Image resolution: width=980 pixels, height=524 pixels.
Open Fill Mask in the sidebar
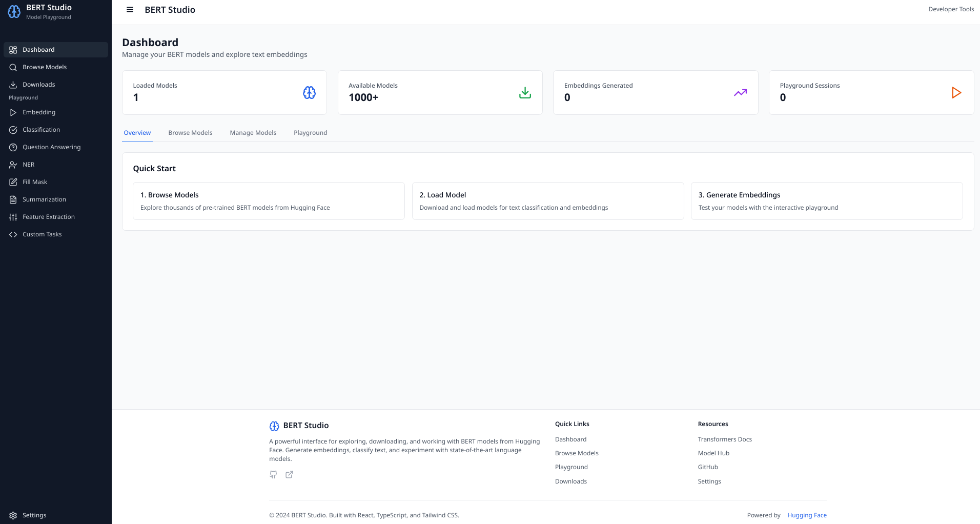(56, 182)
